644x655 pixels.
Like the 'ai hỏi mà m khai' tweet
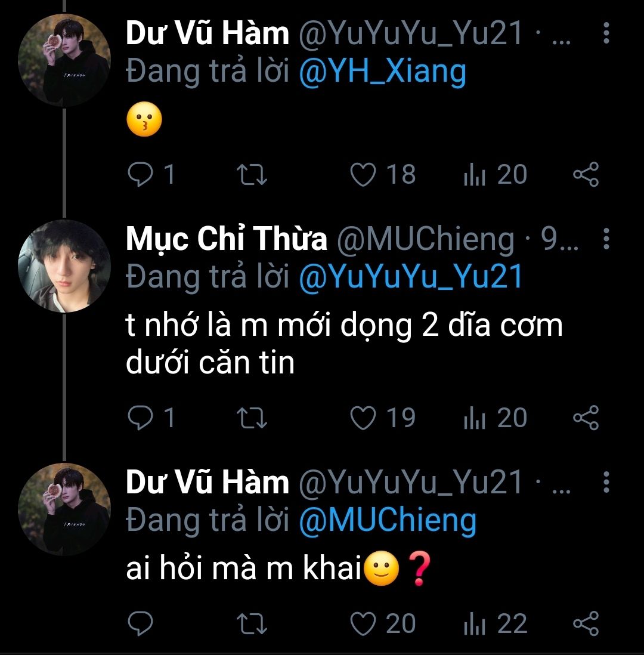tap(362, 623)
